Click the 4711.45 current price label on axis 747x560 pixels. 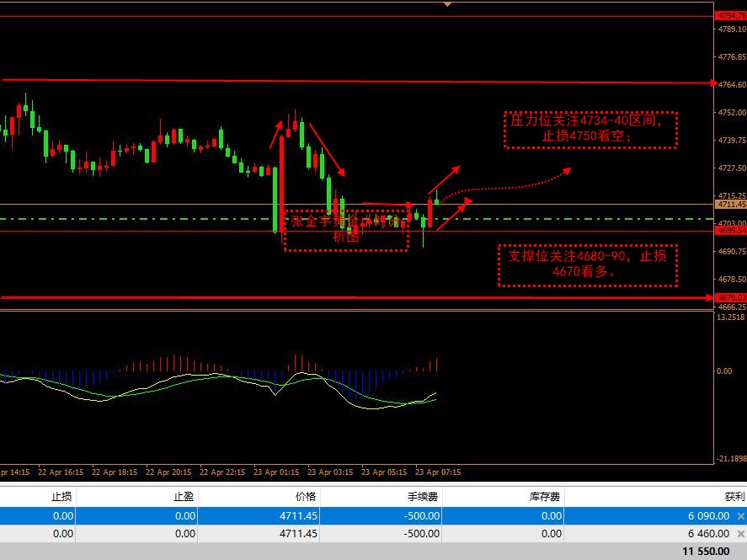[729, 204]
